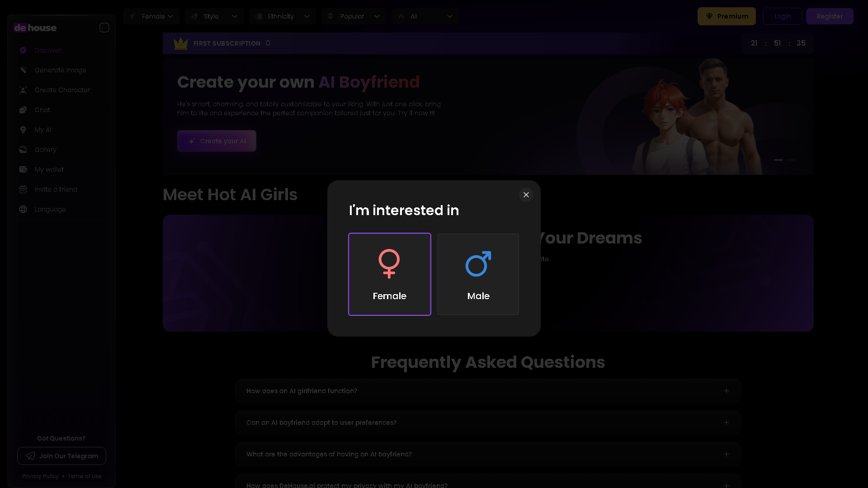Open Generate Image in the sidebar
This screenshot has height=488, width=868.
point(61,70)
